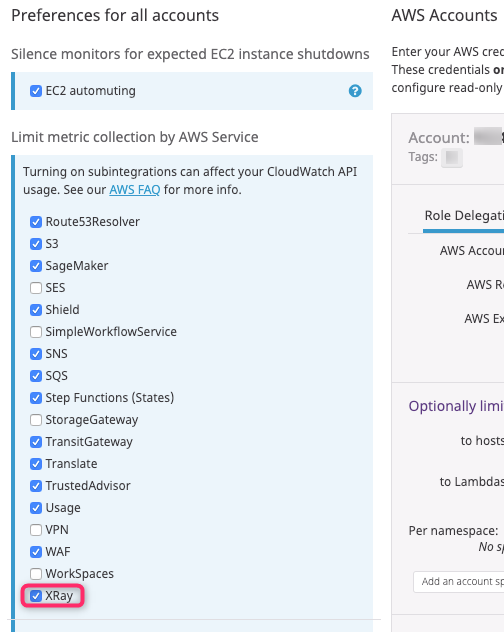504x632 pixels.
Task: Open the EC2 automuting help icon
Action: (x=355, y=91)
